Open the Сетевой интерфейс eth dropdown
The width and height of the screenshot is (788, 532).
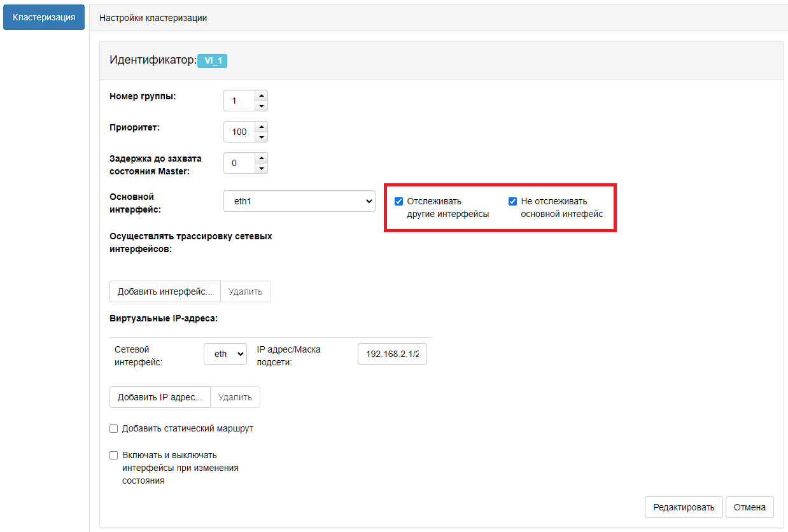coord(225,354)
